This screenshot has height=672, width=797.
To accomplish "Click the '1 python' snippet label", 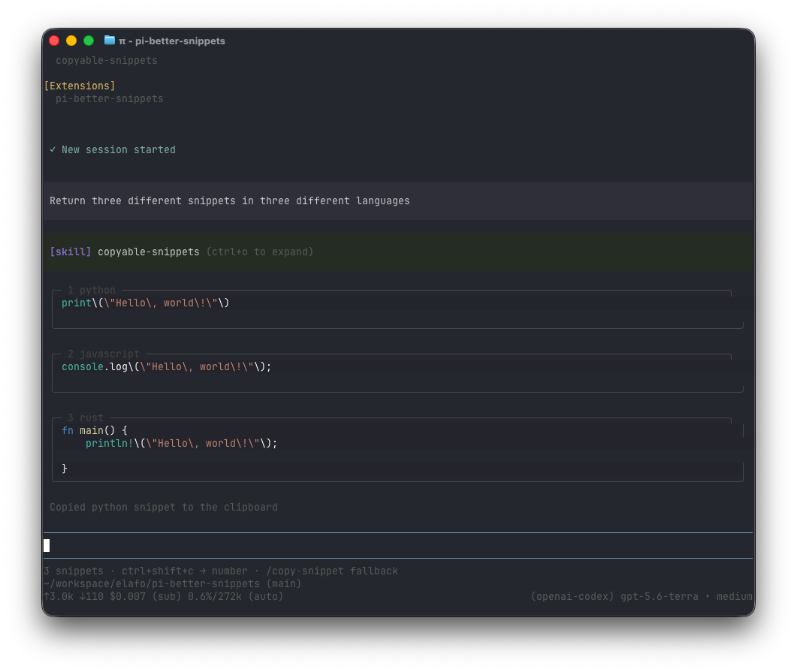I will pos(92,290).
